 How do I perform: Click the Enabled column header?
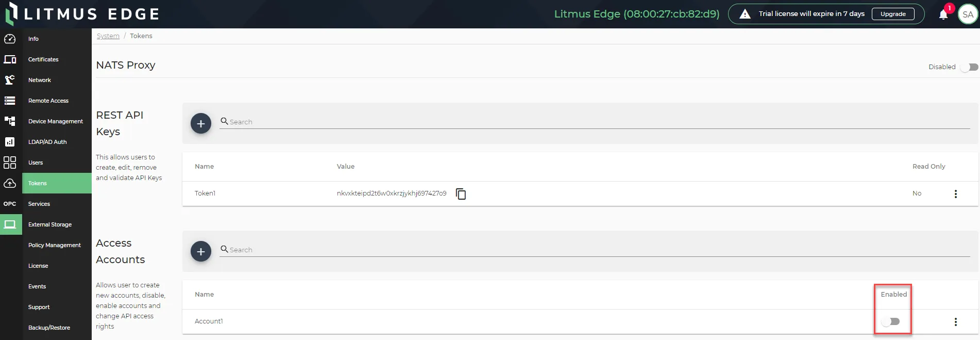[x=893, y=294]
